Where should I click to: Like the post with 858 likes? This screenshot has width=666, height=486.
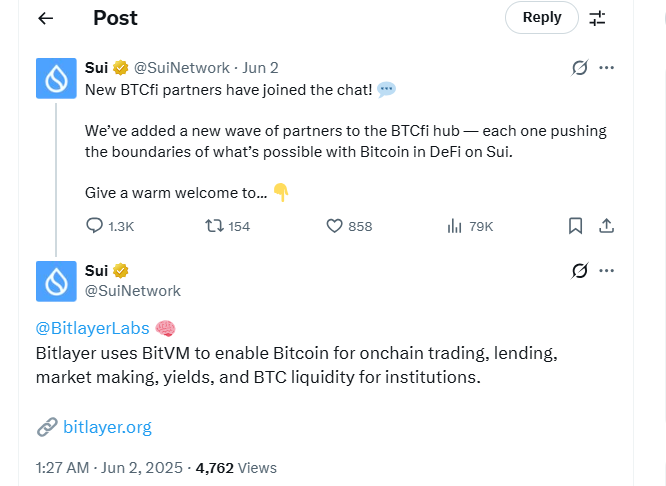coord(336,226)
